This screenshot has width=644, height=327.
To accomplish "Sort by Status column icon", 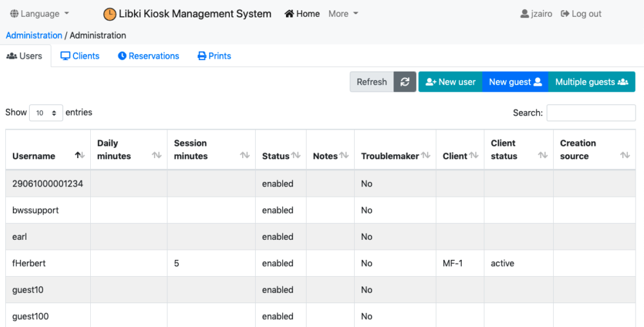I will tap(296, 155).
